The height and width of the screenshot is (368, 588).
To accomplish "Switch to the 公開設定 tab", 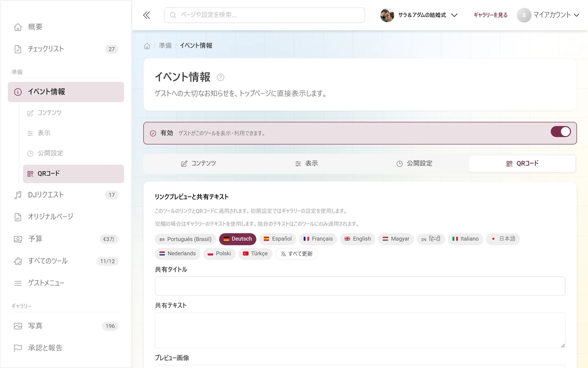I will pos(414,164).
